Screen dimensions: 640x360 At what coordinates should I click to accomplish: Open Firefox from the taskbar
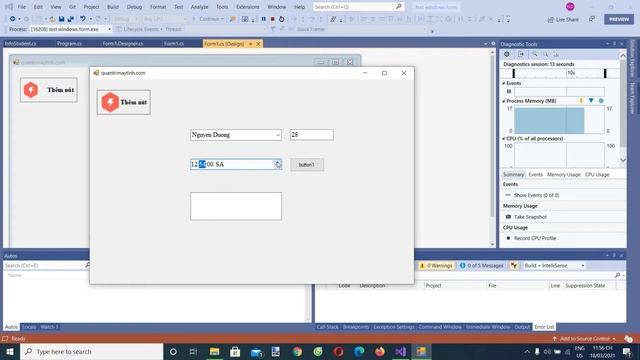[x=380, y=351]
